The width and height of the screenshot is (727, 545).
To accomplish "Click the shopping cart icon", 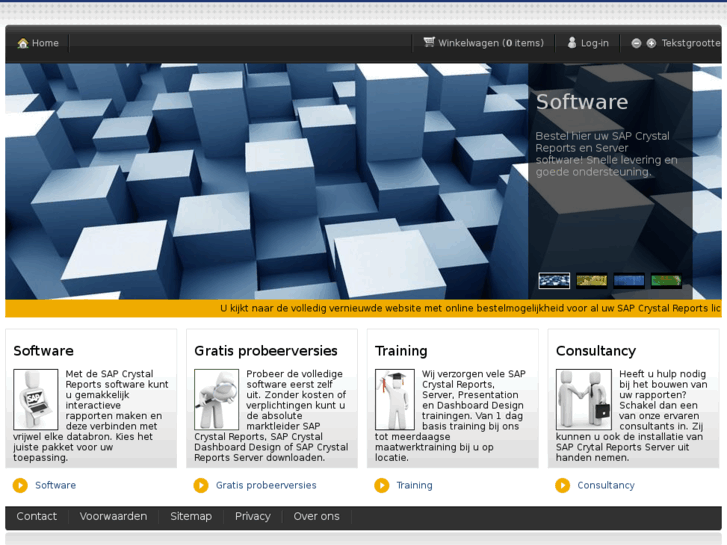I will click(x=429, y=42).
